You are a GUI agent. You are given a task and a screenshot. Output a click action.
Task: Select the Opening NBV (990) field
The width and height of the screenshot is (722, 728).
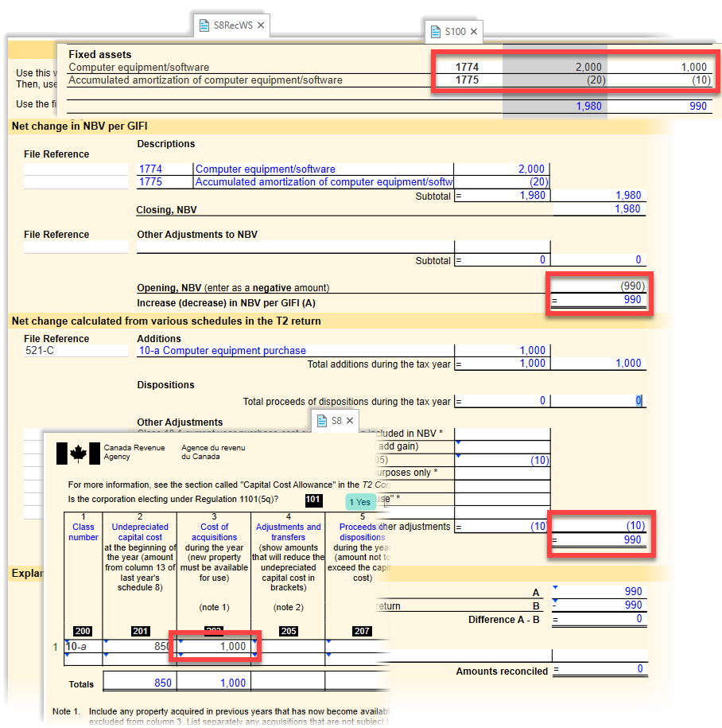pyautogui.click(x=599, y=286)
